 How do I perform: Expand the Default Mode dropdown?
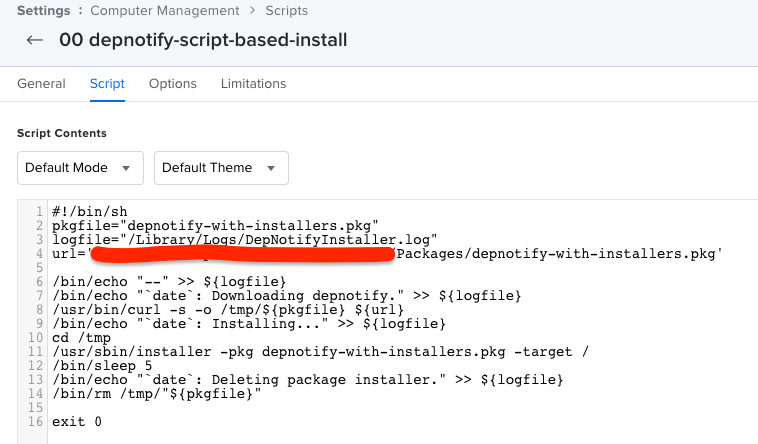point(80,168)
